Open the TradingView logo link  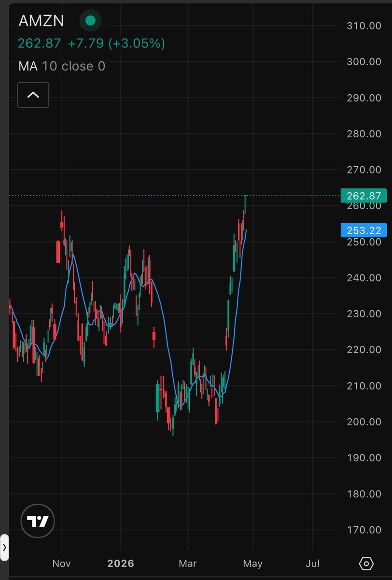pyautogui.click(x=38, y=522)
